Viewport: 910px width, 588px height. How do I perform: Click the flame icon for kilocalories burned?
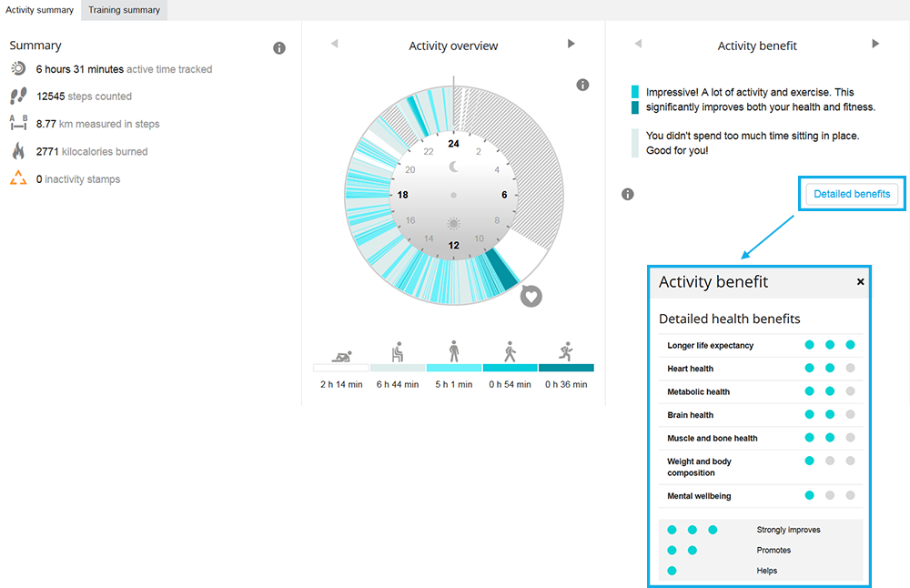tap(18, 151)
